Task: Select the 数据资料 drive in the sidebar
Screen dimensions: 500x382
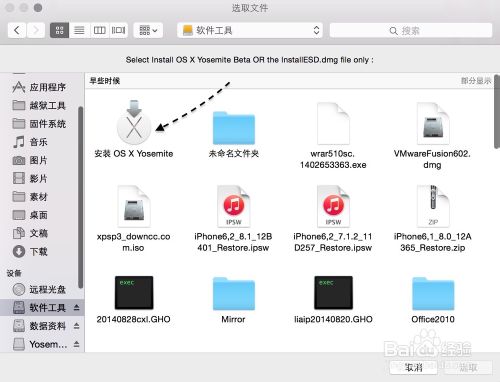Action: coord(39,326)
